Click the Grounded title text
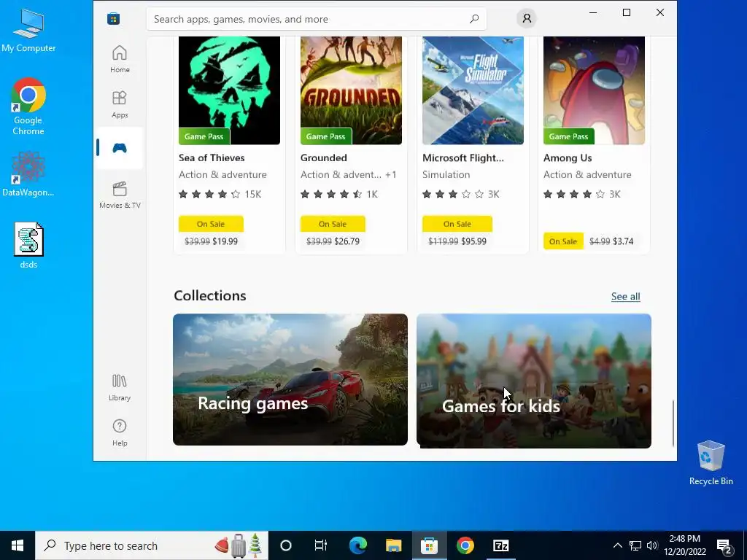747x560 pixels. tap(323, 157)
